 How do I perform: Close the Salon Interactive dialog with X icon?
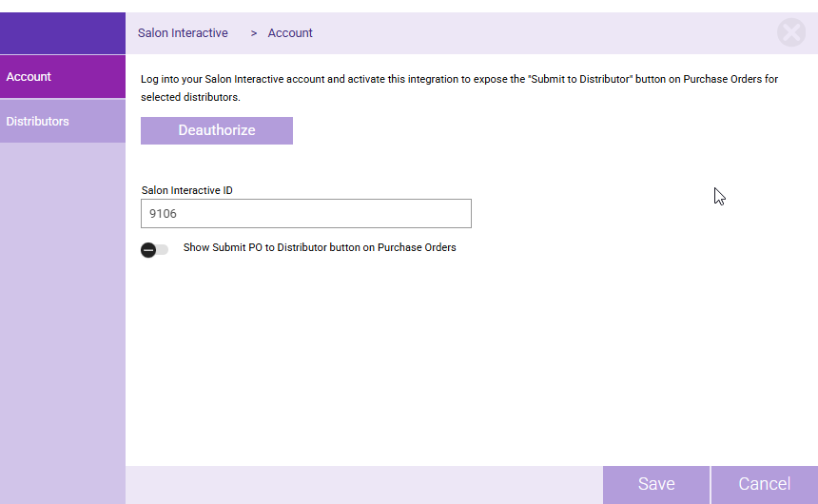coord(790,33)
